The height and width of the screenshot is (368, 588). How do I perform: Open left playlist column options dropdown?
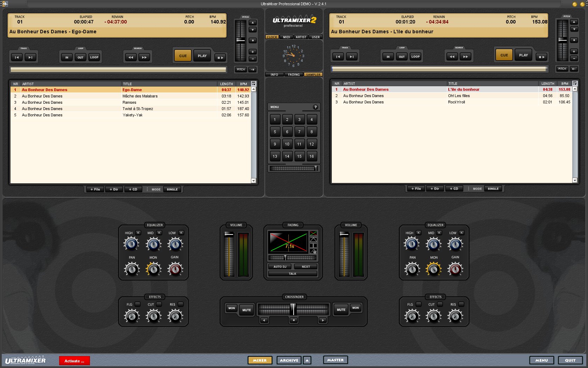254,83
